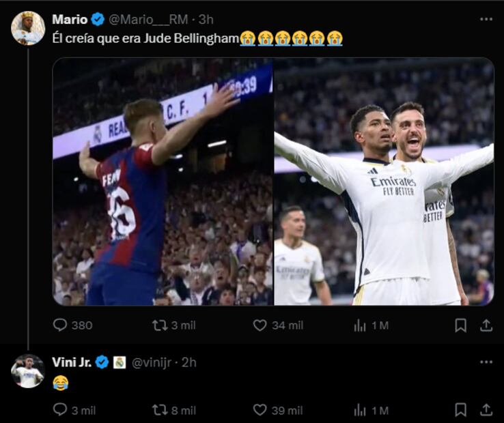
Task: Open Mario's profile avatar
Action: point(28,29)
